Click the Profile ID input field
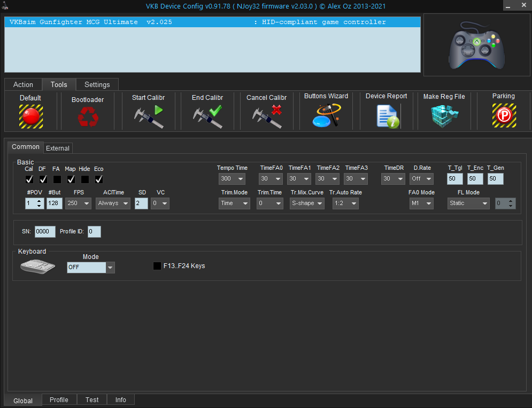 (x=94, y=232)
